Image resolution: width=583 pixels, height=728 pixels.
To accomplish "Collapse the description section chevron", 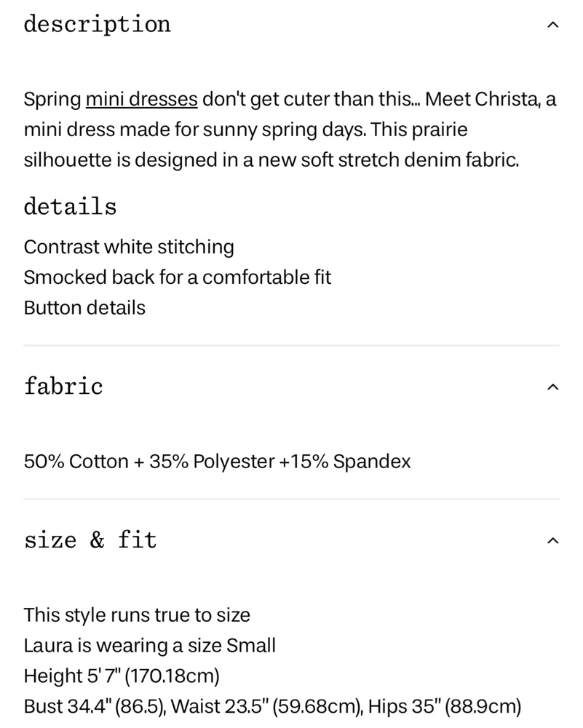I will tap(552, 25).
